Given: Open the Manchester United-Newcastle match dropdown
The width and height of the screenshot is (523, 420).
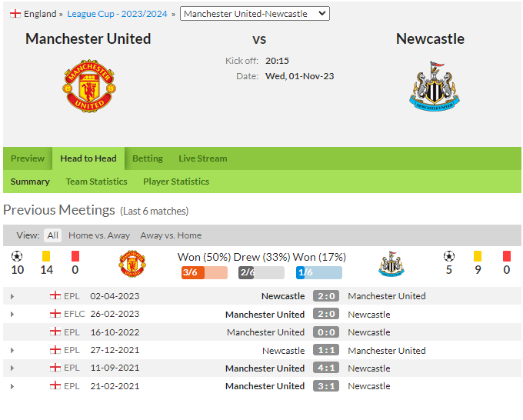Looking at the screenshot, I should [x=255, y=14].
